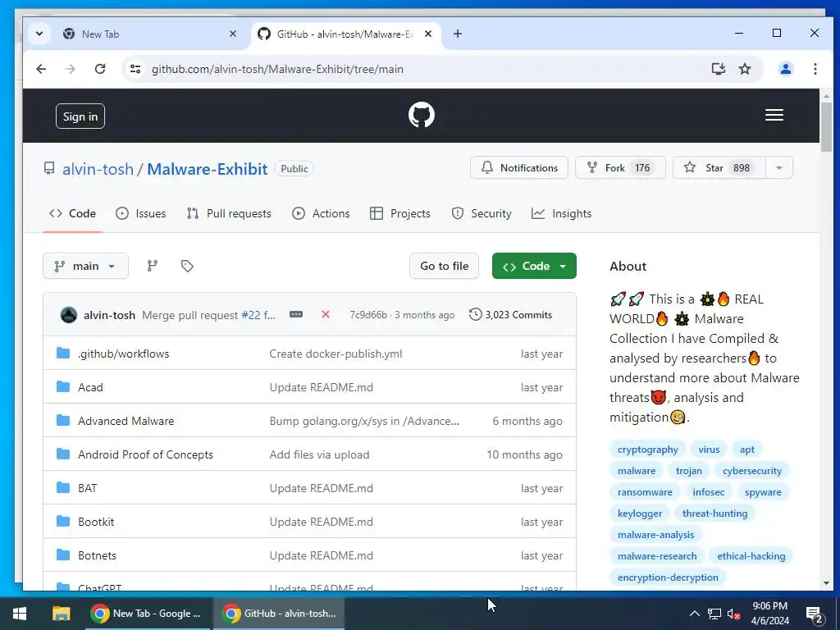
Task: Click the ethical-hacking topic tag
Action: coord(751,556)
